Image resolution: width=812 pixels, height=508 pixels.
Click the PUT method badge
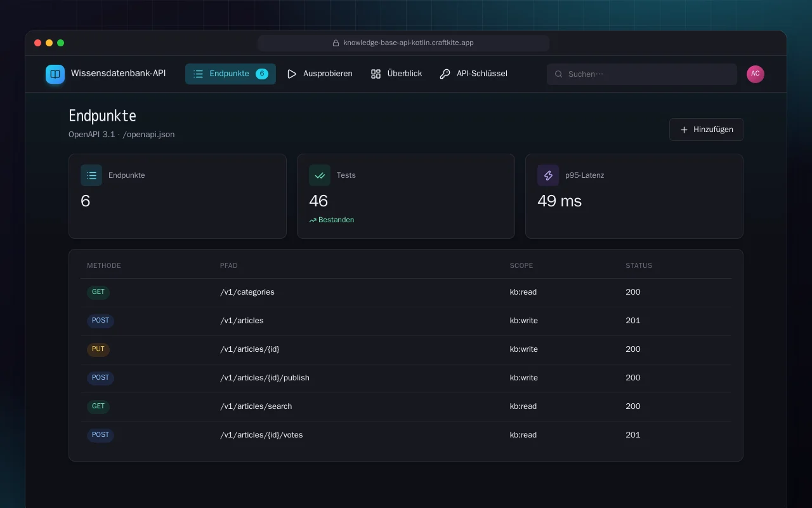click(x=98, y=349)
